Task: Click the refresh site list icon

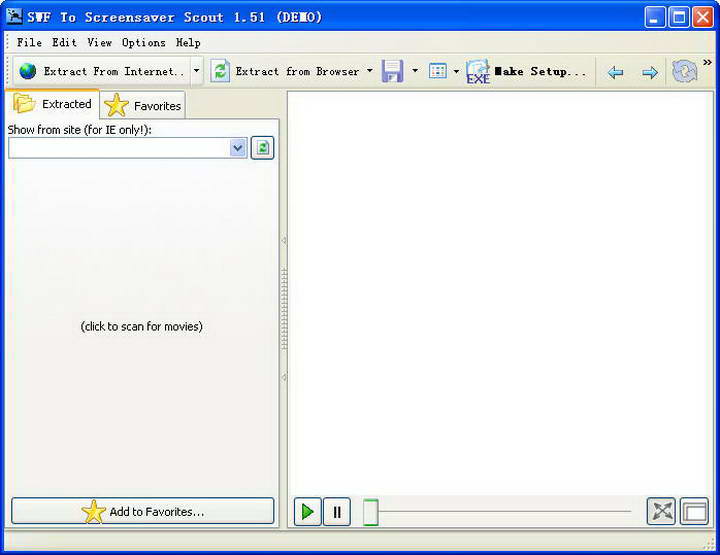Action: click(x=263, y=148)
